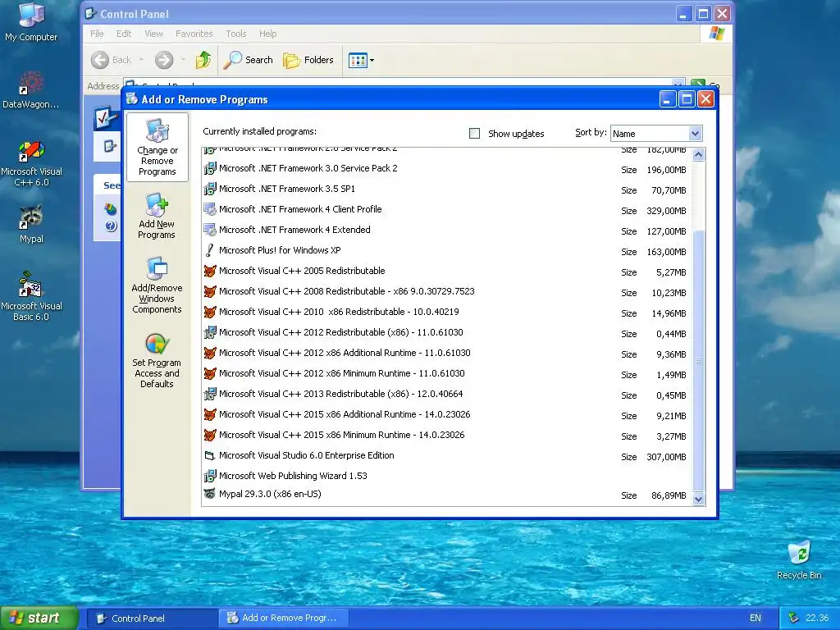Select Visual C++ 2015 x86 Additional Runtime

pyautogui.click(x=446, y=415)
